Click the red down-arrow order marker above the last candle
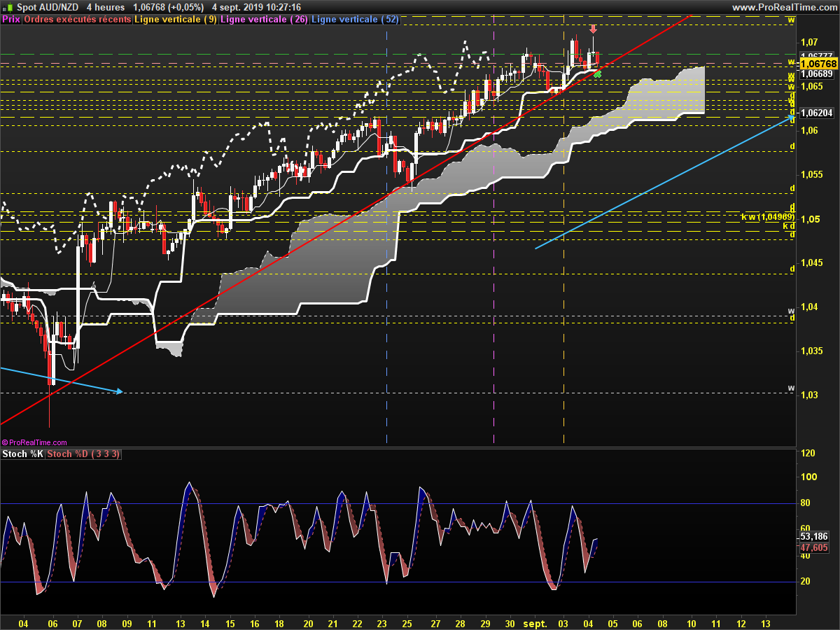 click(593, 29)
